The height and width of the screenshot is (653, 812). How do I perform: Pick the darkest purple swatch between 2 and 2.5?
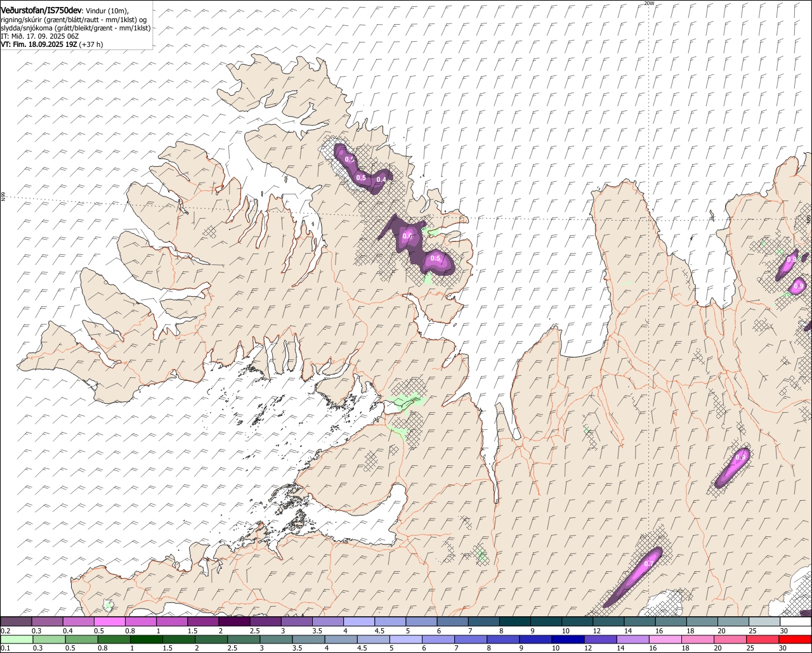point(233,621)
